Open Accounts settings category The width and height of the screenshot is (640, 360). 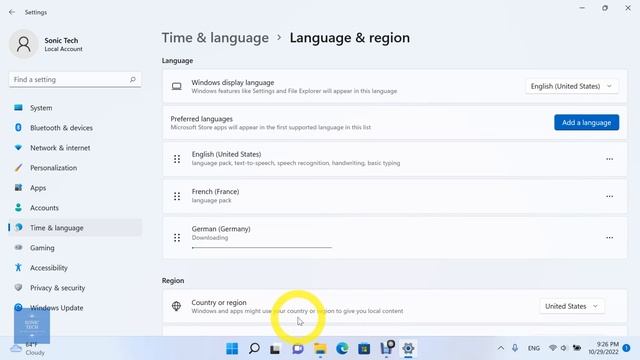pyautogui.click(x=75, y=208)
